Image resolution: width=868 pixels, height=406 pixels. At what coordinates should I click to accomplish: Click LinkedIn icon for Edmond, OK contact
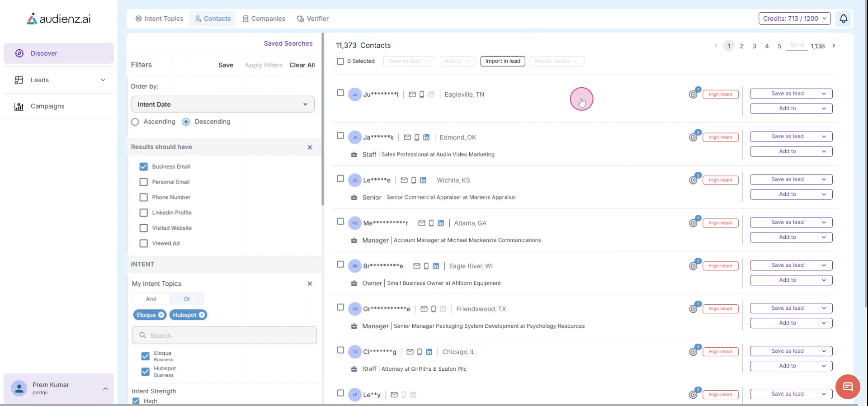(426, 137)
